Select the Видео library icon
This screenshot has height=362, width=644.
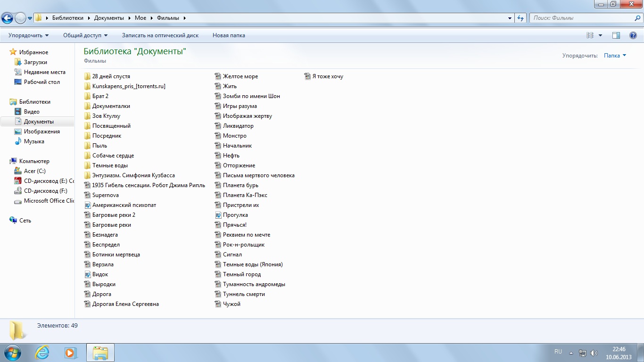pyautogui.click(x=18, y=112)
